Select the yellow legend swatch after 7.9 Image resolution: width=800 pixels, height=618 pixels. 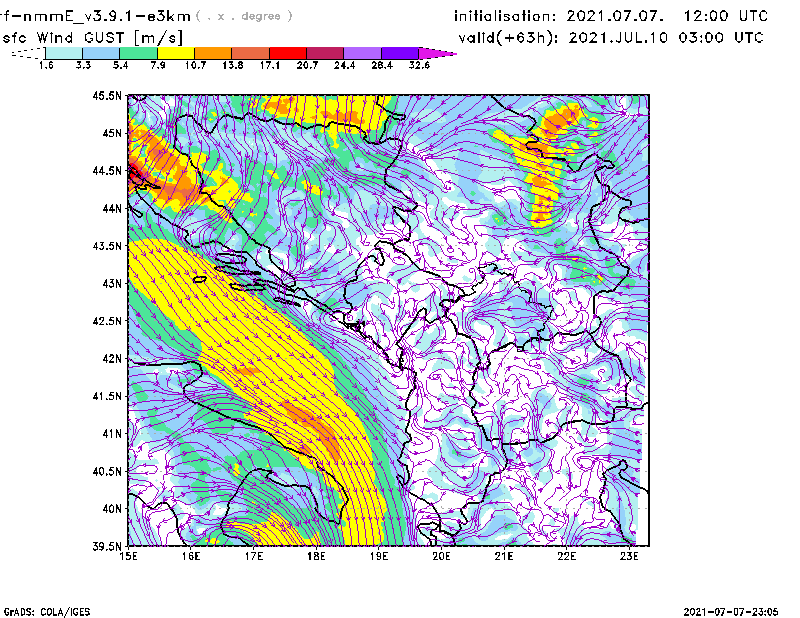pyautogui.click(x=176, y=53)
